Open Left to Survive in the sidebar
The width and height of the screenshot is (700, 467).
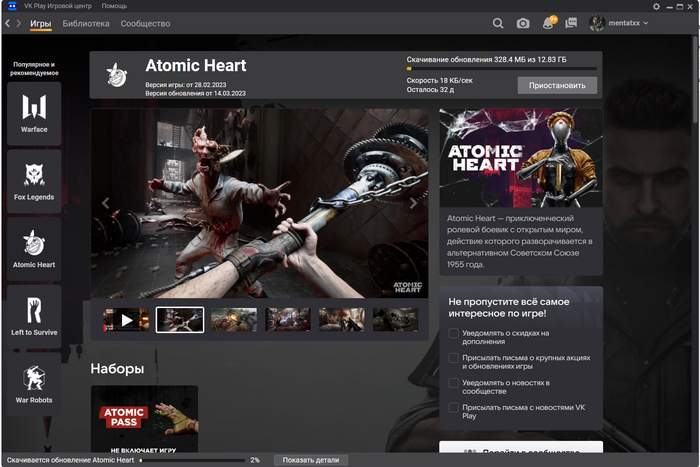(34, 317)
